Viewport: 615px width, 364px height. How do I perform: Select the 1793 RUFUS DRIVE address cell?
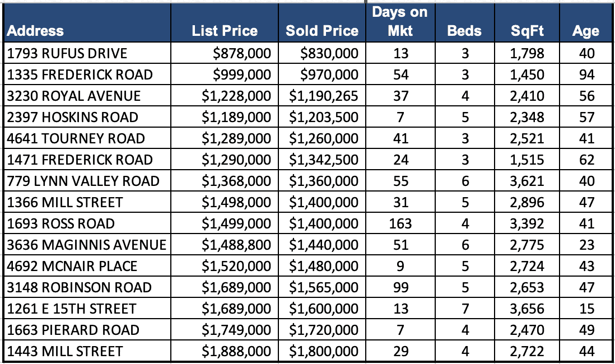tap(67, 53)
